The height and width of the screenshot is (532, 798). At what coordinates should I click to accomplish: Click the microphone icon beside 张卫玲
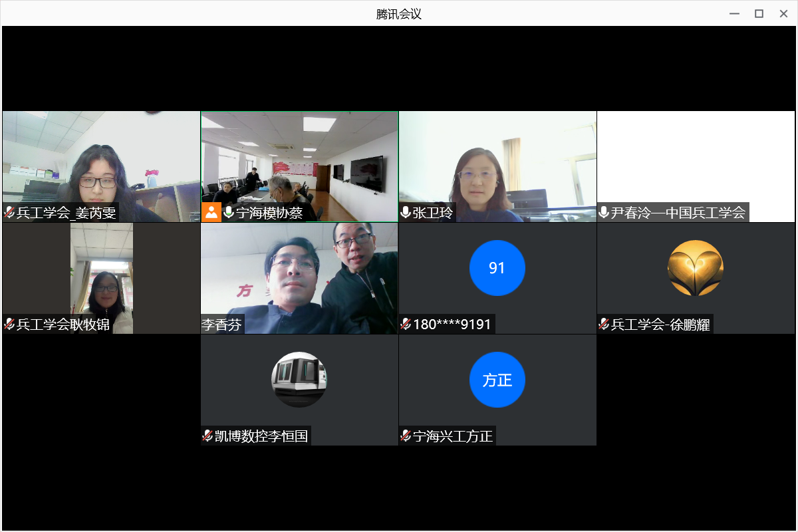(406, 213)
